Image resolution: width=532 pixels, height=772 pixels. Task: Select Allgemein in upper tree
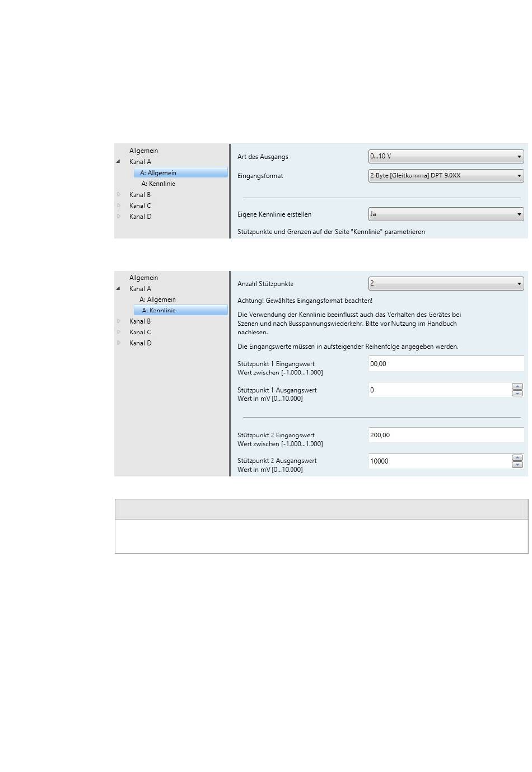144,151
